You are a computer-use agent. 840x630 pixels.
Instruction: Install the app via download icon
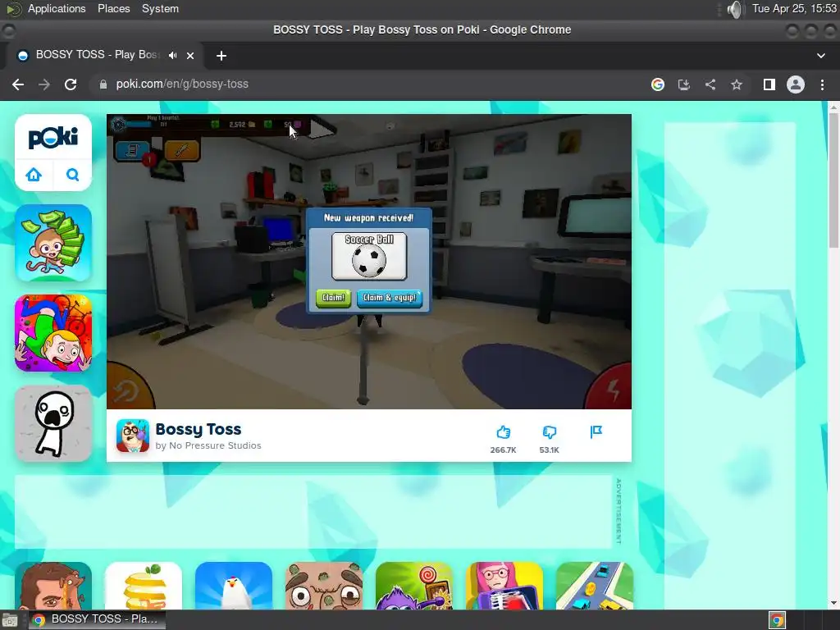click(684, 84)
